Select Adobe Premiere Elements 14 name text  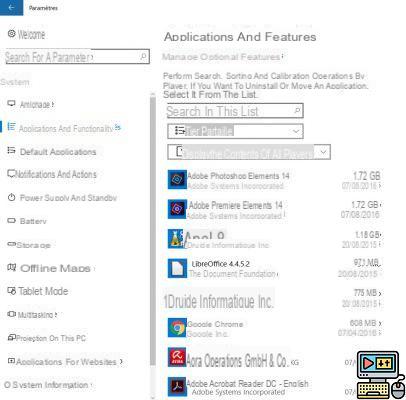(x=236, y=205)
